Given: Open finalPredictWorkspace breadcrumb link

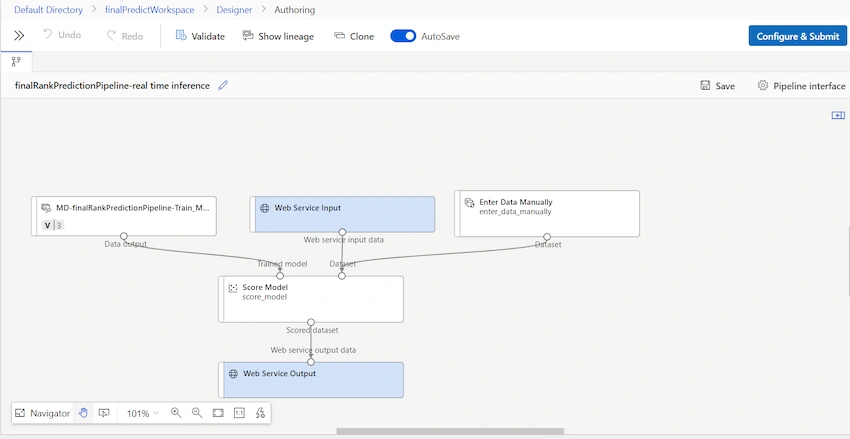Looking at the screenshot, I should (149, 10).
